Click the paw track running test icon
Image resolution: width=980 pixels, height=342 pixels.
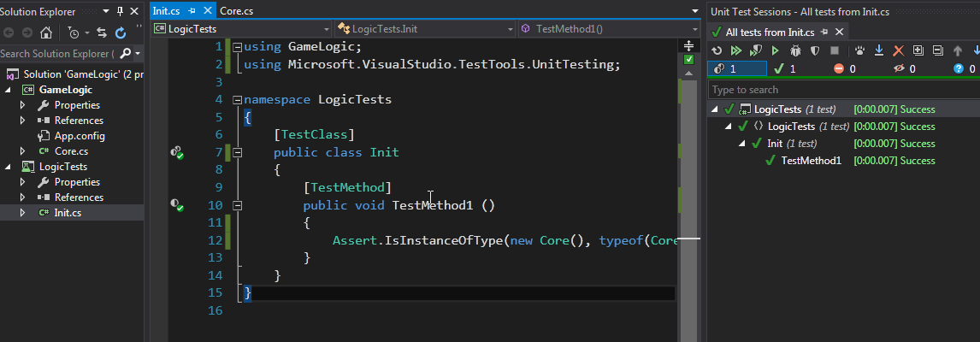pyautogui.click(x=859, y=50)
